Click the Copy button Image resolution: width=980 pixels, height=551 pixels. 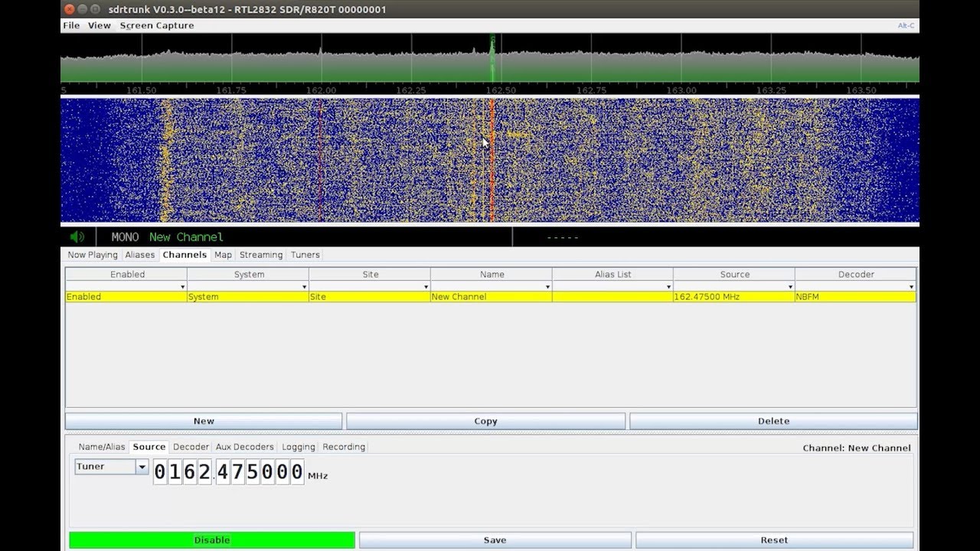(x=485, y=421)
